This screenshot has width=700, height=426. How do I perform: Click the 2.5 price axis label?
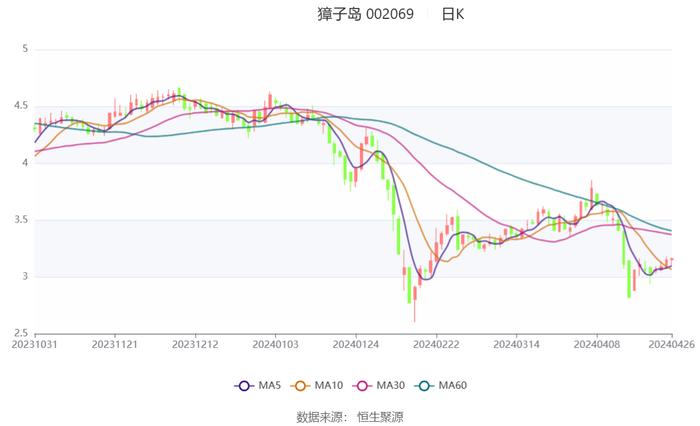click(22, 333)
